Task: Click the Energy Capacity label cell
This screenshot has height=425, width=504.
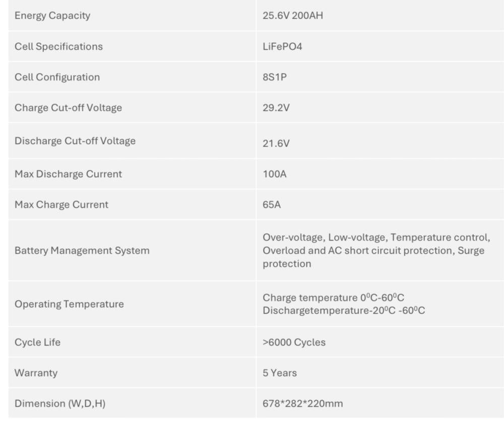Action: (52, 16)
